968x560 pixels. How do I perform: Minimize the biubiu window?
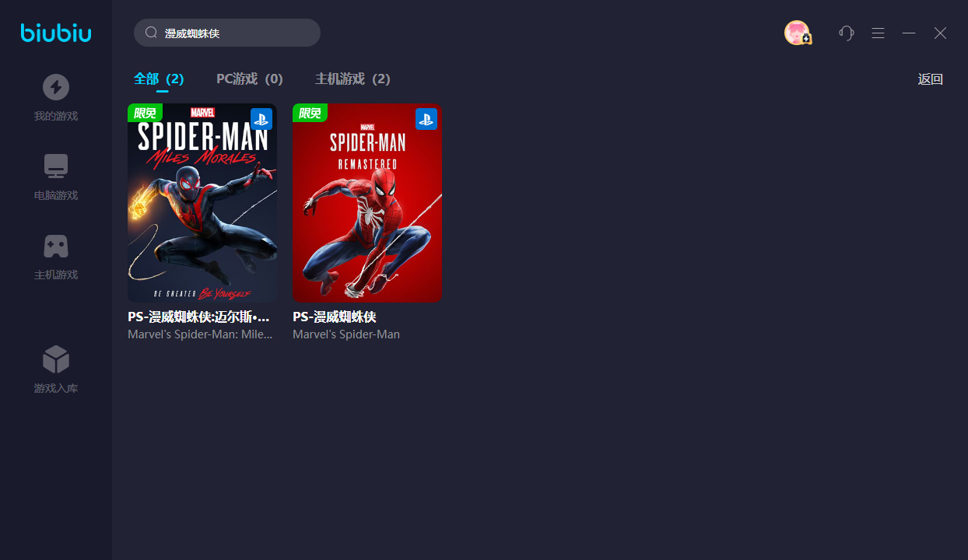click(x=909, y=33)
